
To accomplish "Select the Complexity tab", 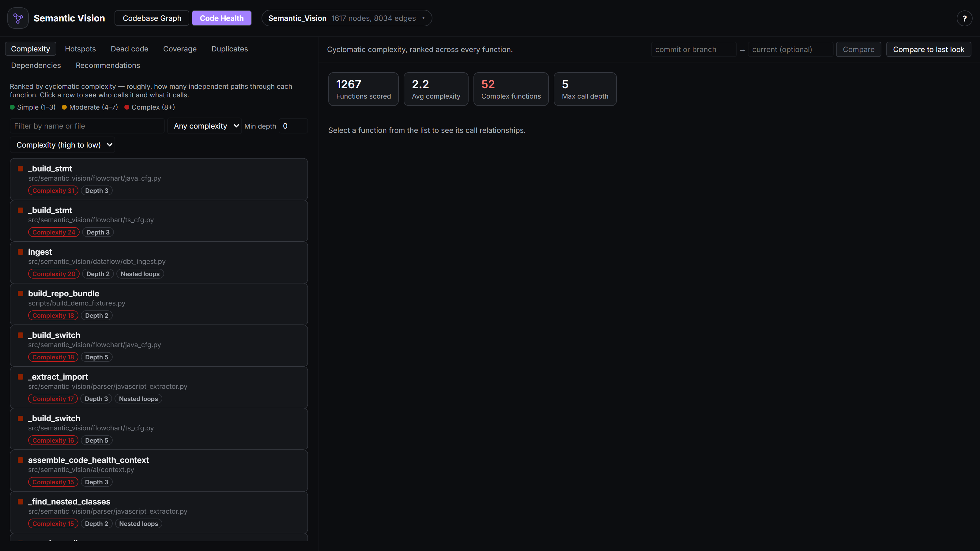I will tap(30, 49).
